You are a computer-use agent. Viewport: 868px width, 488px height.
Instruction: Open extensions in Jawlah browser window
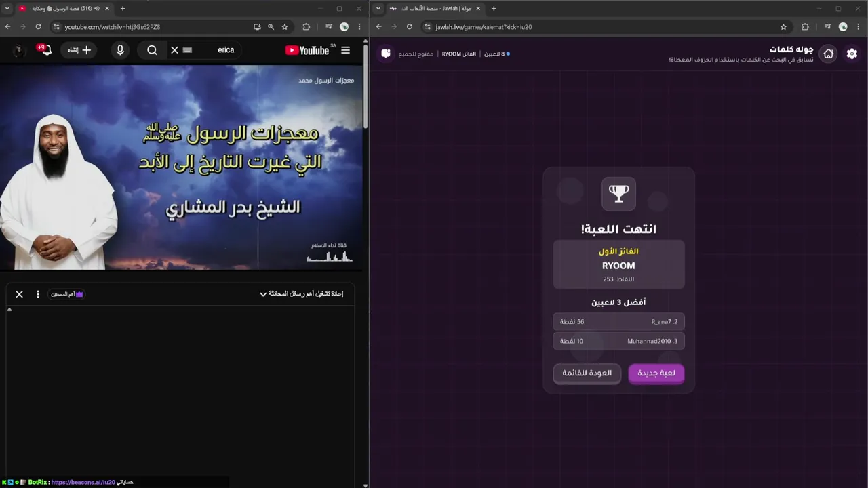806,27
